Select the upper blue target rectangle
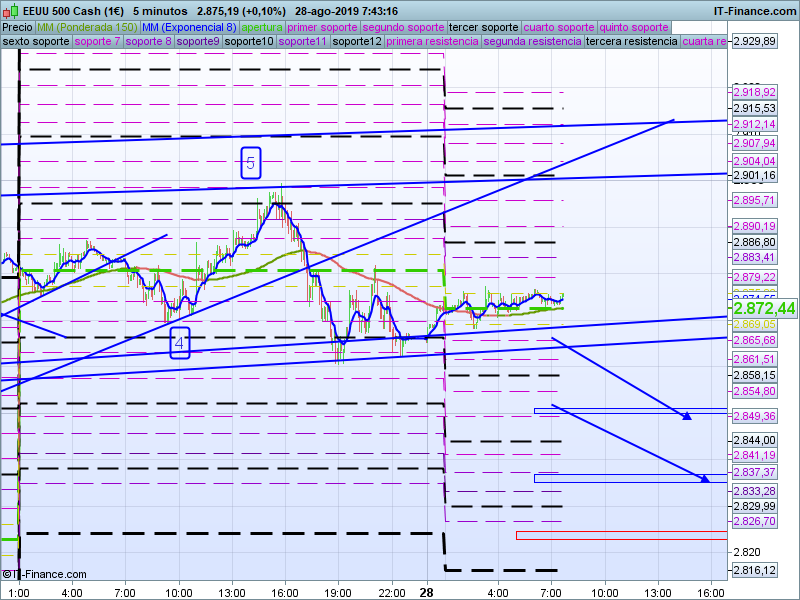This screenshot has height=600, width=800. coord(630,410)
